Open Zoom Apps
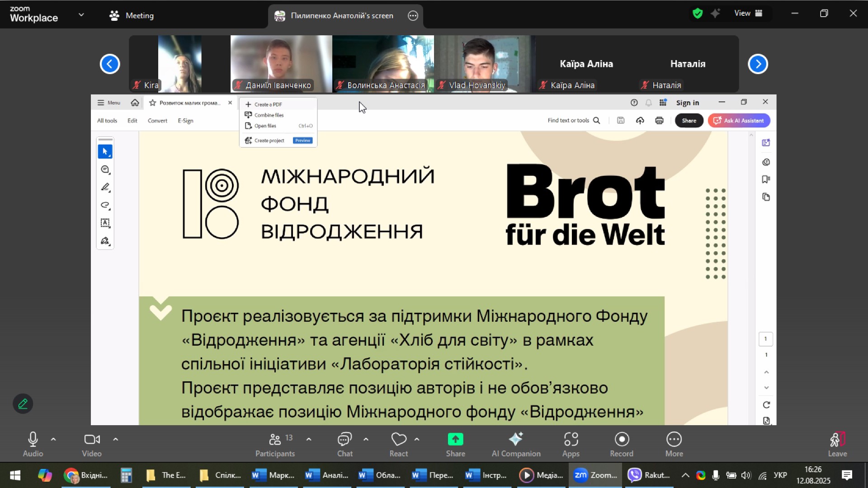The image size is (868, 488). click(571, 444)
